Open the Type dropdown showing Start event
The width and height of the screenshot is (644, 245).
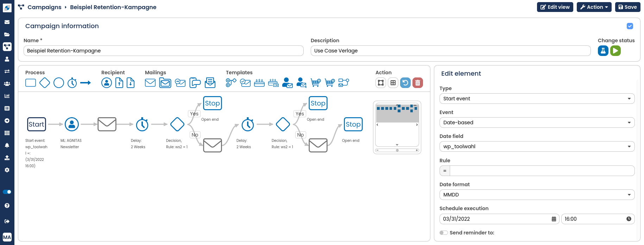537,99
